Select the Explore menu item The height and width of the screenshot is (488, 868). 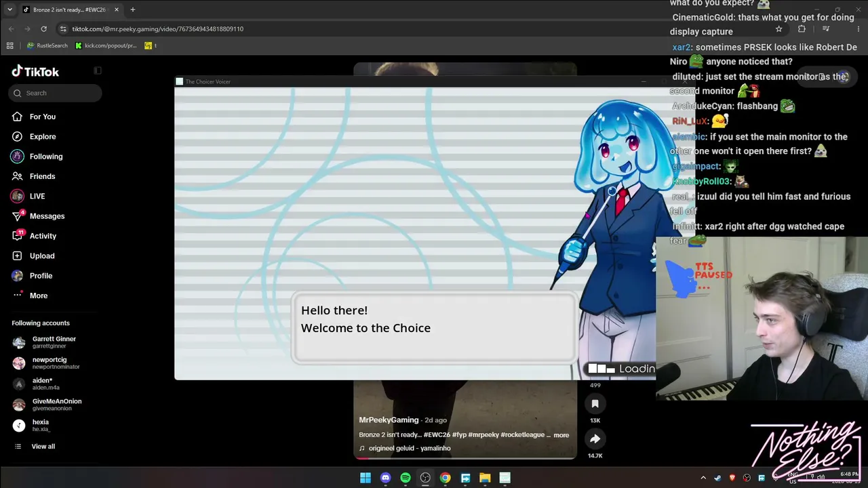(x=43, y=136)
